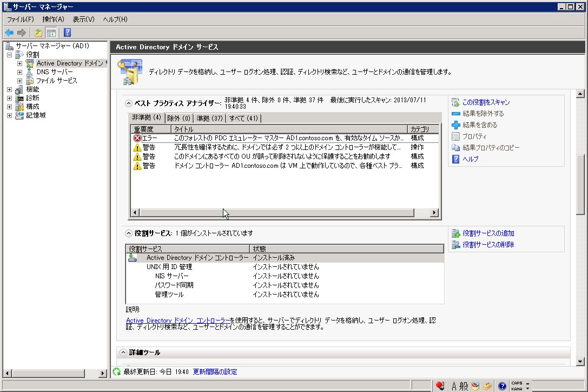The width and height of the screenshot is (588, 392).
Task: Click the refresh icon beside 最終更新日
Action: (117, 372)
